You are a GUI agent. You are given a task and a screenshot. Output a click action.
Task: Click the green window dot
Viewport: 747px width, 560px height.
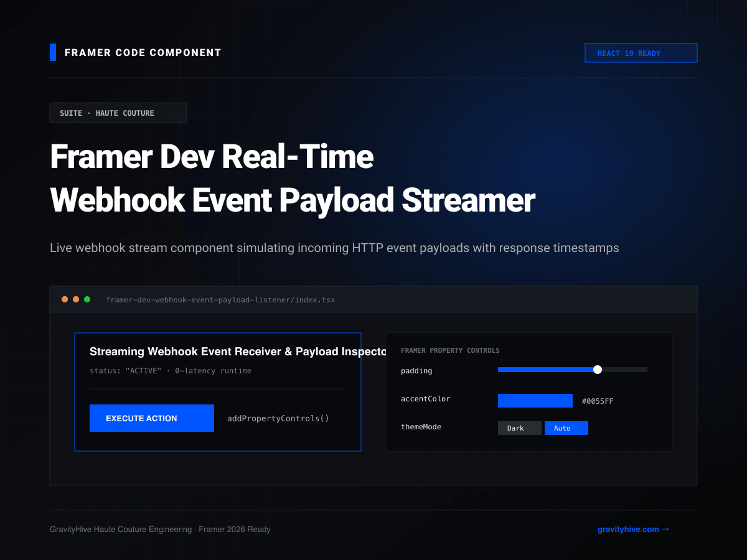87,299
